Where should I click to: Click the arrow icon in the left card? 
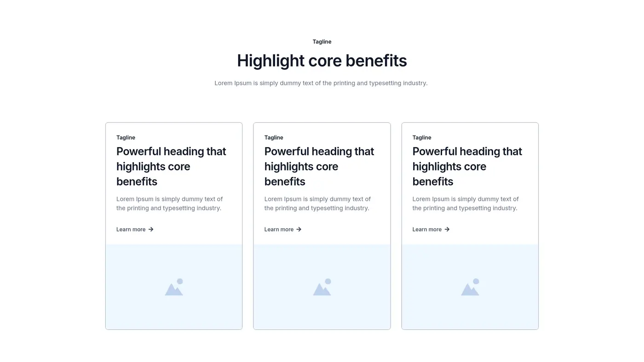pos(151,229)
